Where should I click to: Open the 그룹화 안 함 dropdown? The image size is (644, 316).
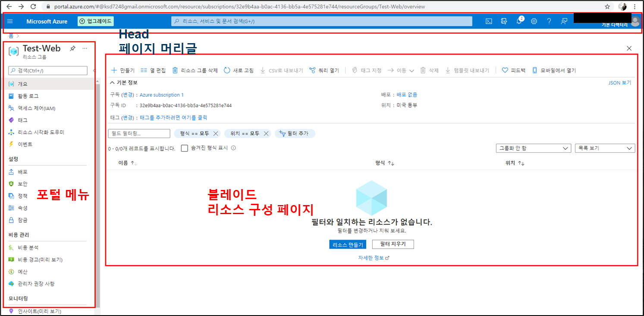[534, 148]
